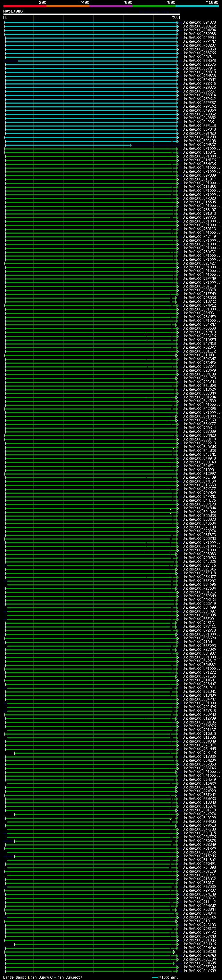Select the UniRef100_B4D299 label
The image size is (222, 980).
point(199,818)
